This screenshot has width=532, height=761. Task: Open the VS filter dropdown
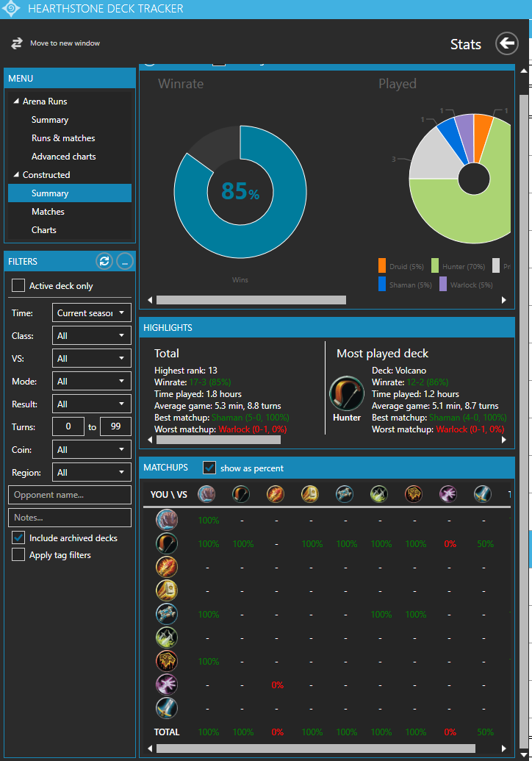[x=92, y=358]
